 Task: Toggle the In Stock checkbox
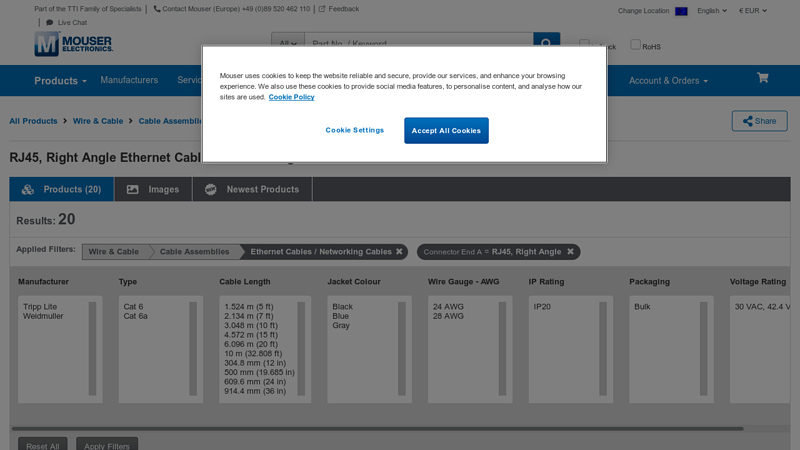pyautogui.click(x=585, y=44)
